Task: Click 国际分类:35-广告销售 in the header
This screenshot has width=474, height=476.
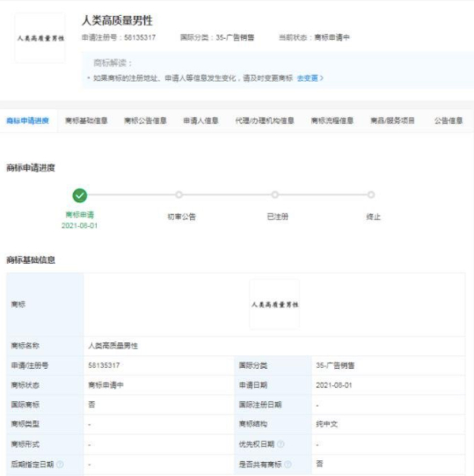Action: (217, 38)
